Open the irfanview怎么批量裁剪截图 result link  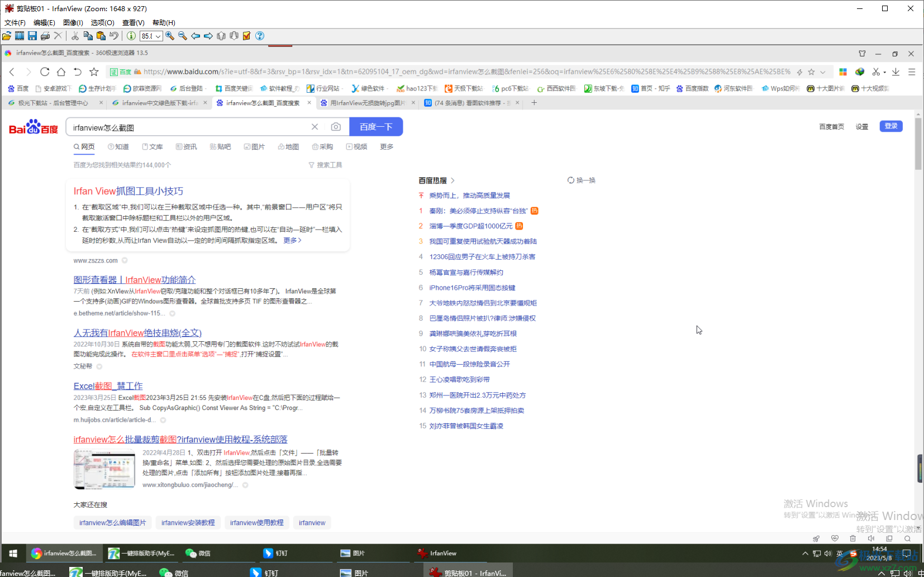[180, 440]
